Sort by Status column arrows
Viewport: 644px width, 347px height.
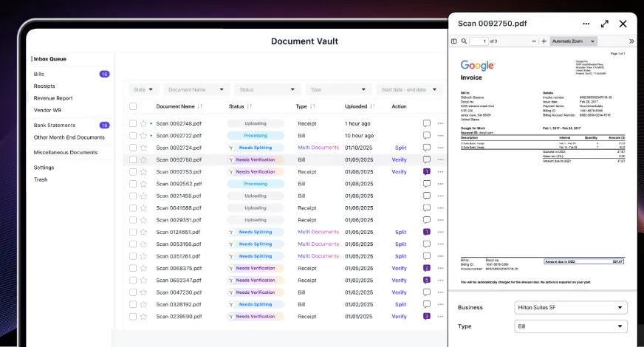click(x=250, y=106)
